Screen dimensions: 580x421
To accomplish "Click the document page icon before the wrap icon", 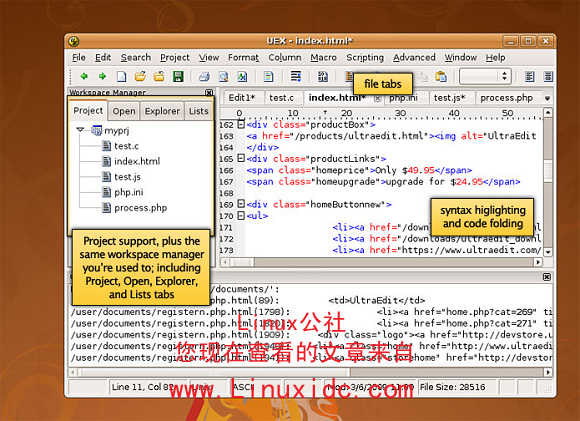I will pyautogui.click(x=269, y=76).
